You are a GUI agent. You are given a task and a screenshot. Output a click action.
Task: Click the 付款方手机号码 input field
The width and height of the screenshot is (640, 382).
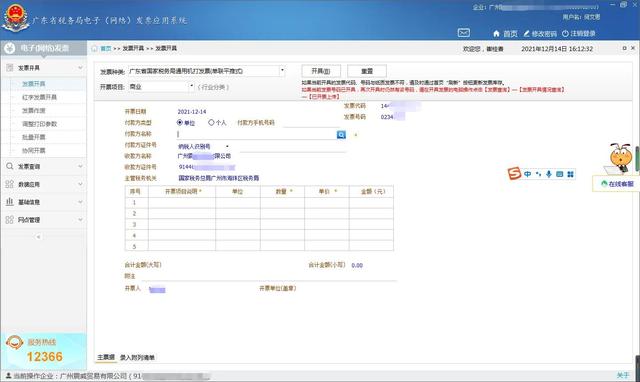311,122
